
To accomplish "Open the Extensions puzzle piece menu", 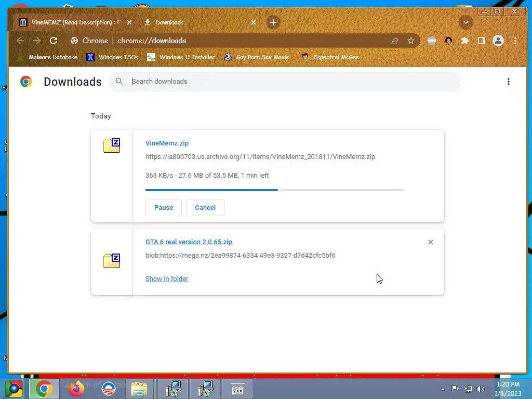I will click(465, 41).
